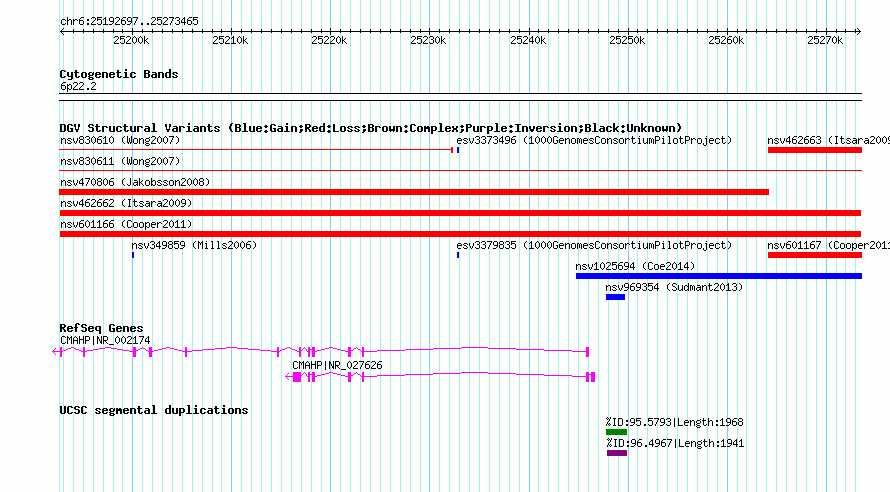The width and height of the screenshot is (890, 492).
Task: Click the UCSC segmental duplications track title
Action: (154, 410)
